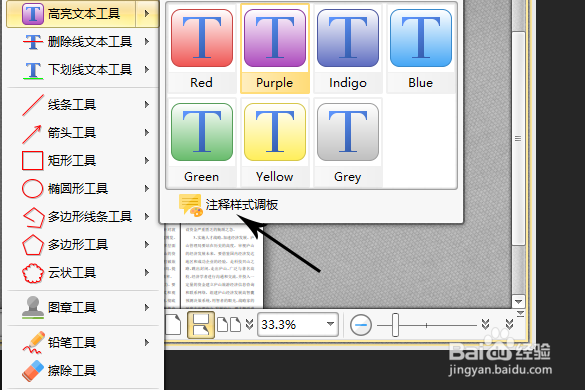
Task: Expand more page layout options chevron
Action: click(250, 325)
